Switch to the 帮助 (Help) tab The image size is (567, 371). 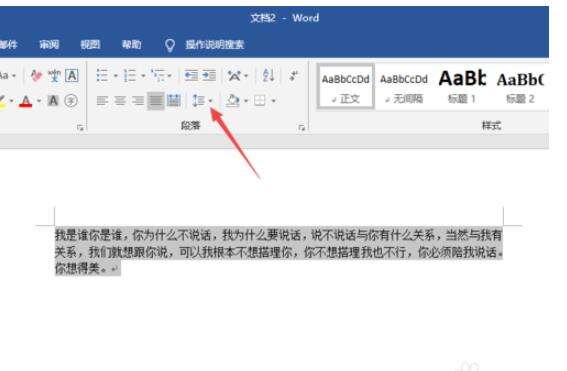(131, 45)
